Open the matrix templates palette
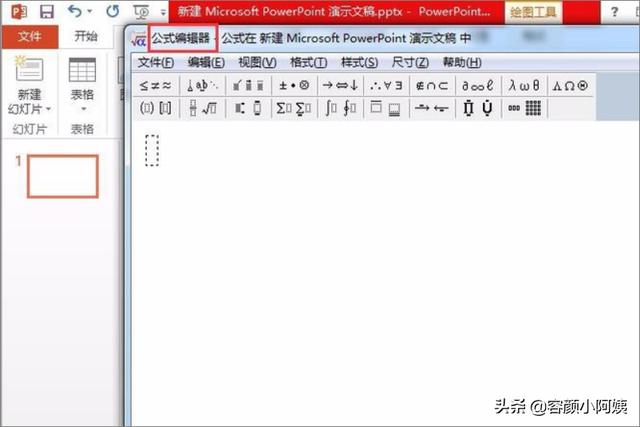This screenshot has height=427, width=640. point(526,108)
